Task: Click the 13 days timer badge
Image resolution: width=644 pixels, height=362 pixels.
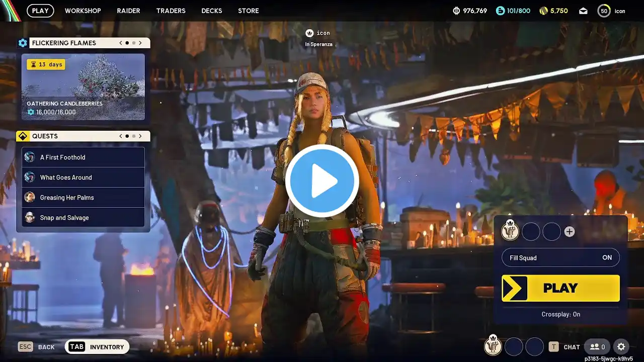Action: click(x=46, y=64)
